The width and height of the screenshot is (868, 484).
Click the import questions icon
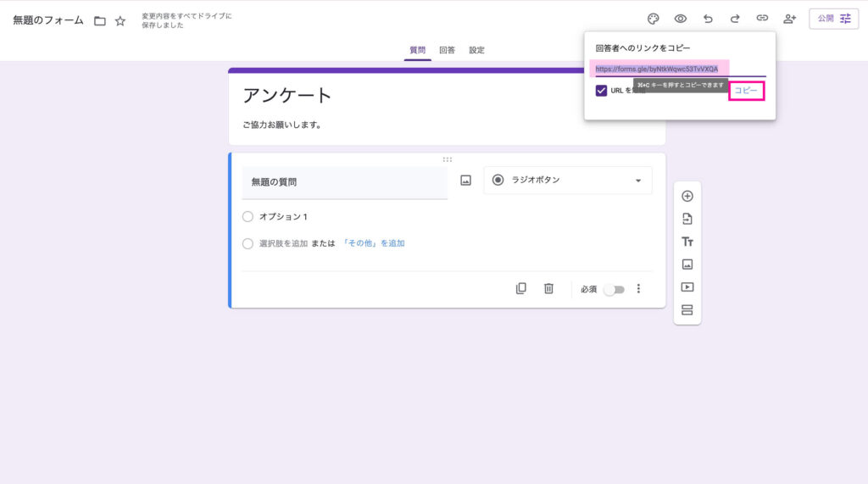(x=687, y=219)
